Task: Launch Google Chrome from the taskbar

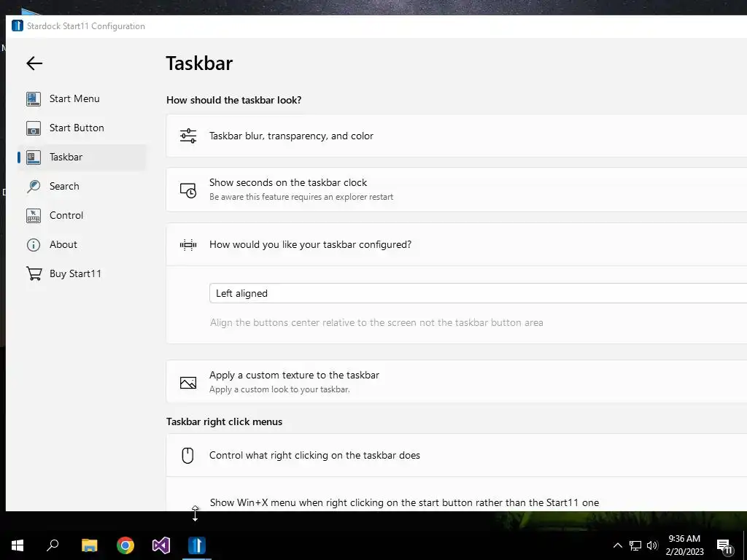Action: tap(125, 545)
